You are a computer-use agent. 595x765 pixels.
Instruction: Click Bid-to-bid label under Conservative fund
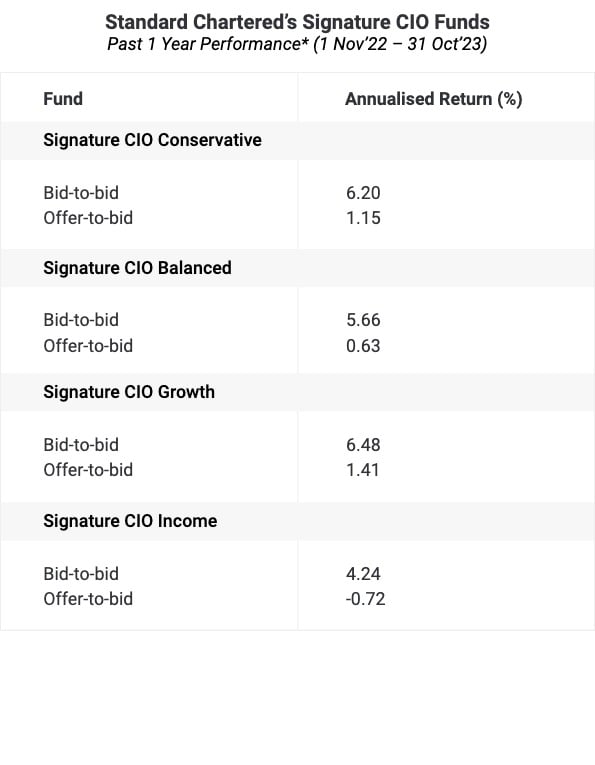click(x=81, y=193)
